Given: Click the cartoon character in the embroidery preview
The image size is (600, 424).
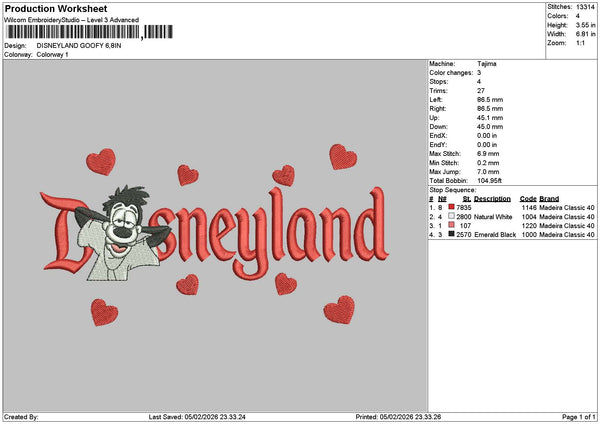Looking at the screenshot, I should tap(122, 233).
